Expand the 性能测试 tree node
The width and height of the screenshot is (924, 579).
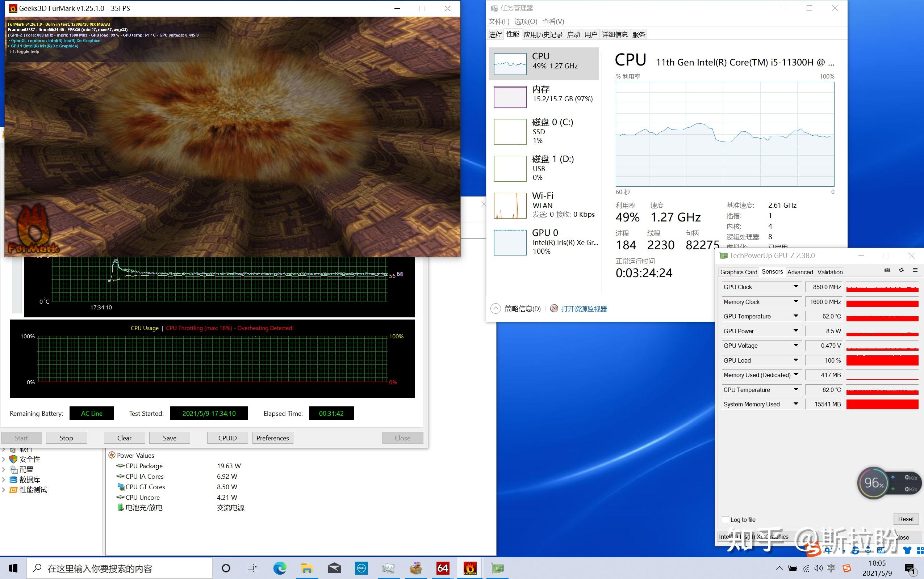click(4, 490)
